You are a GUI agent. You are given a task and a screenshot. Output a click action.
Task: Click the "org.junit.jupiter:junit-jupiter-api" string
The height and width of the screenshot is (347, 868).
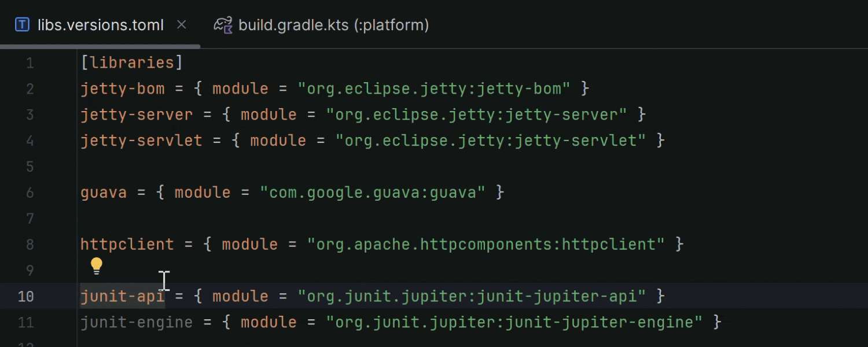[x=472, y=296]
